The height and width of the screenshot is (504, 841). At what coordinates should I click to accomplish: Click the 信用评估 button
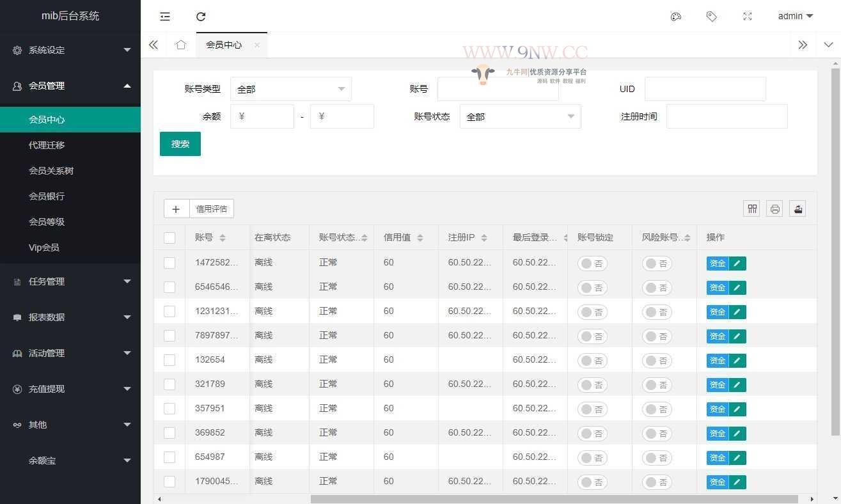pos(212,209)
